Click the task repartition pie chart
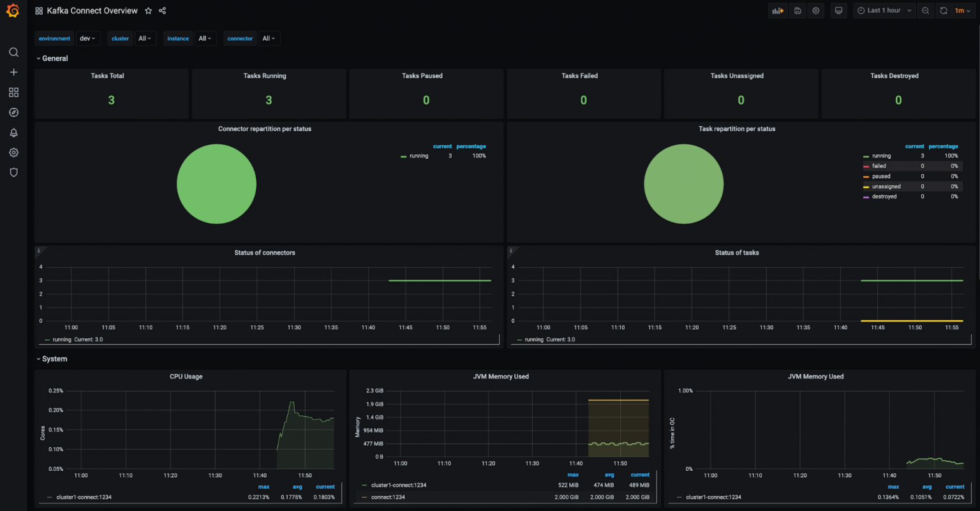Image resolution: width=980 pixels, height=511 pixels. click(684, 184)
